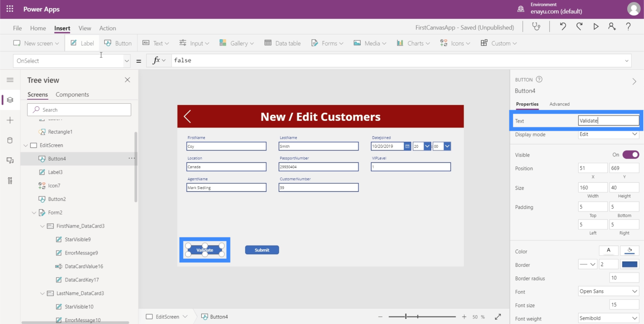This screenshot has height=324, width=644.
Task: Click the border color blue swatch
Action: (629, 264)
